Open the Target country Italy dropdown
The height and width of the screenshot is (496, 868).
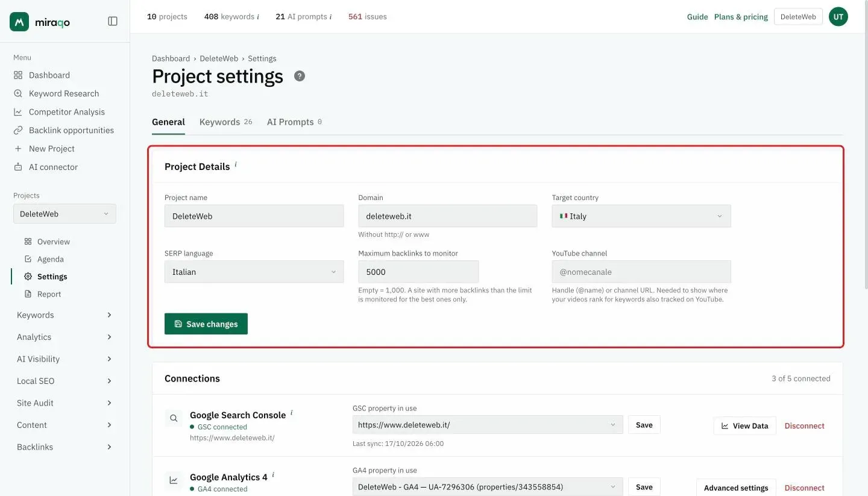point(641,216)
